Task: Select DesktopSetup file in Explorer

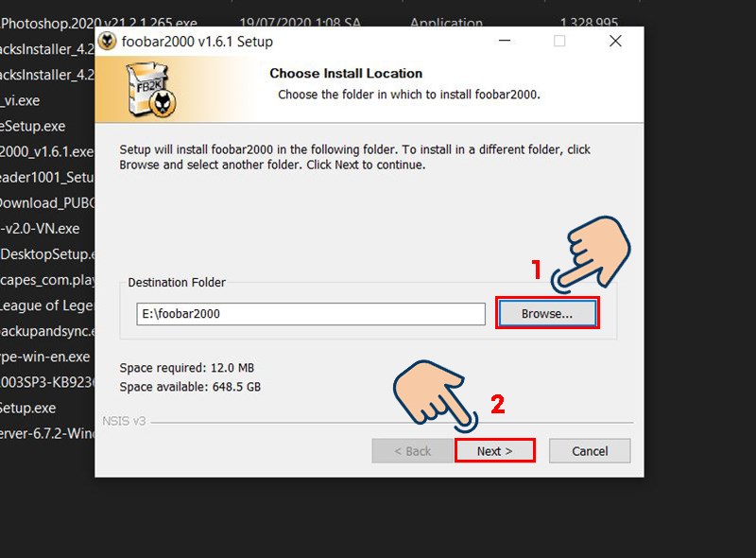Action: [x=46, y=253]
